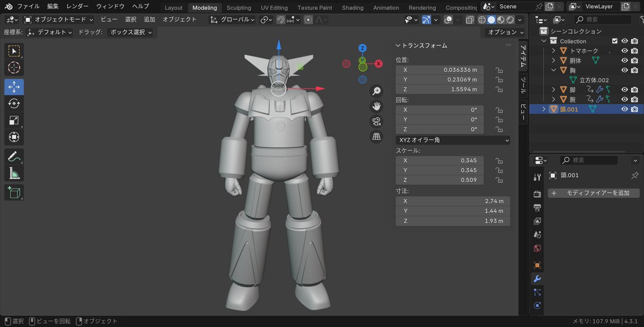Lock the location X value

499,70
